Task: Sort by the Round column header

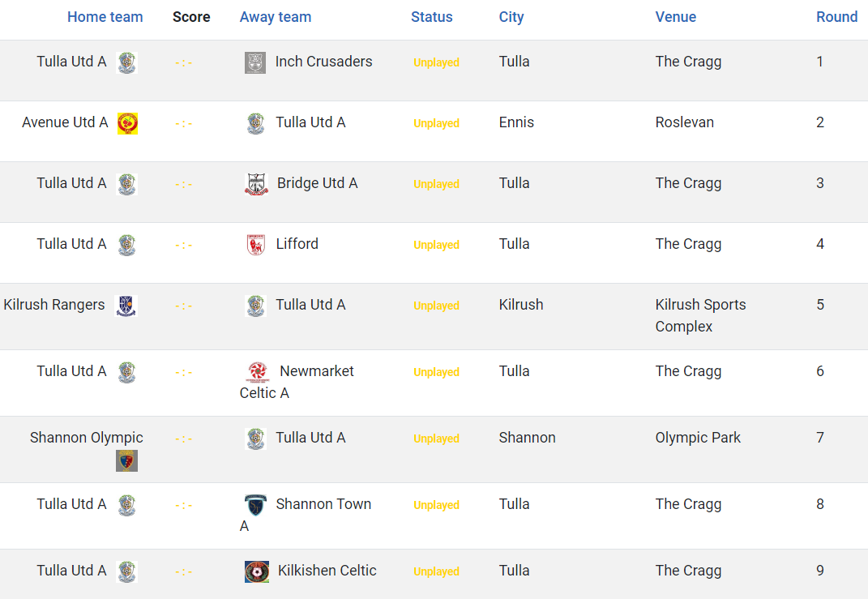Action: pos(836,17)
